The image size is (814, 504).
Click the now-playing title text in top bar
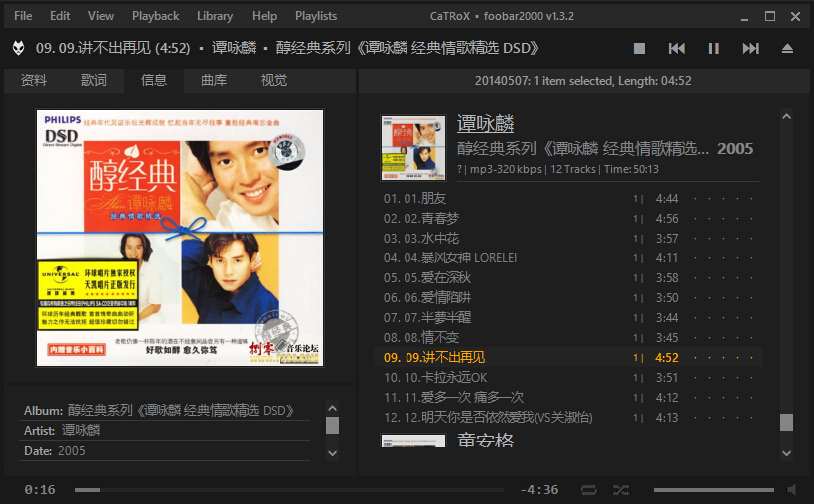click(287, 48)
